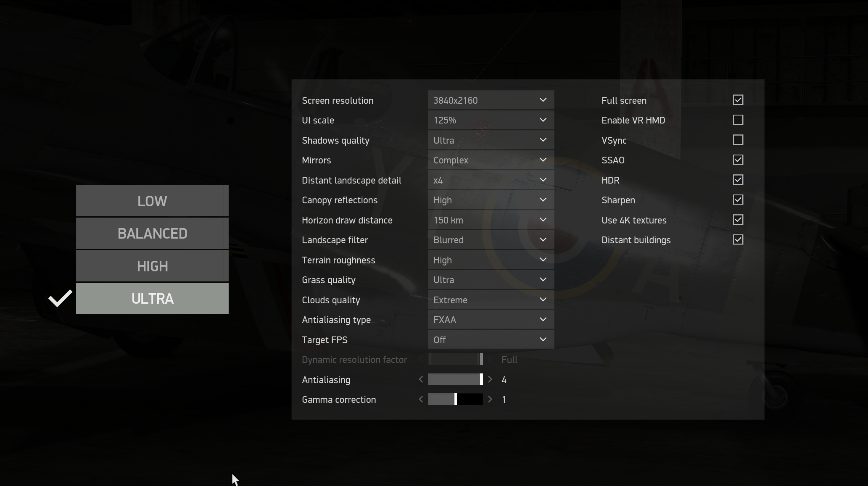Click the Target FPS dropdown chevron
The height and width of the screenshot is (486, 868).
pos(543,339)
